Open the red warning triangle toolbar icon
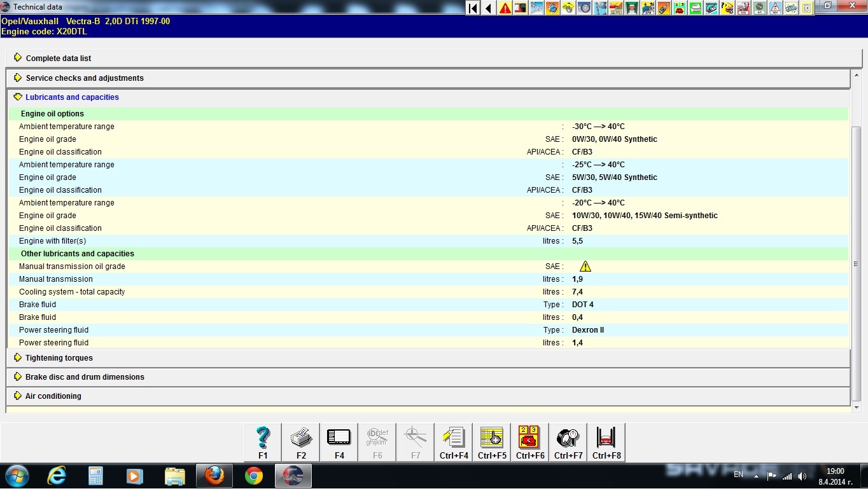Screen dimensions: 868x491 point(505,8)
